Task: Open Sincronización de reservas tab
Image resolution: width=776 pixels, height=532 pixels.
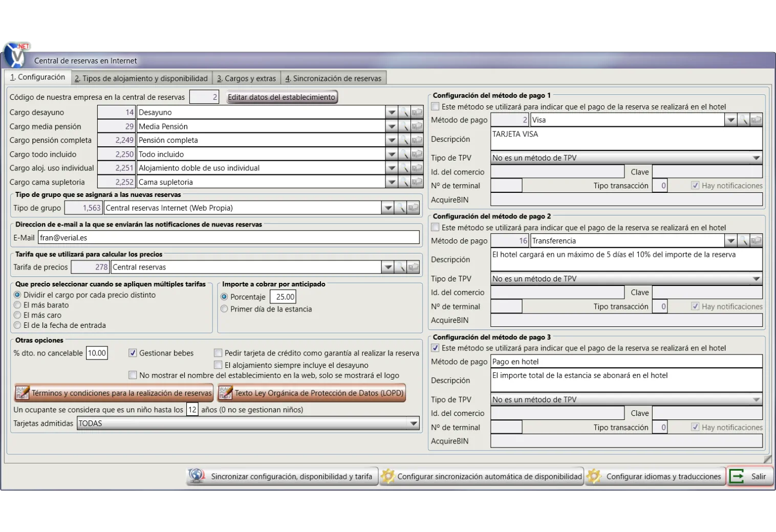Action: 333,78
